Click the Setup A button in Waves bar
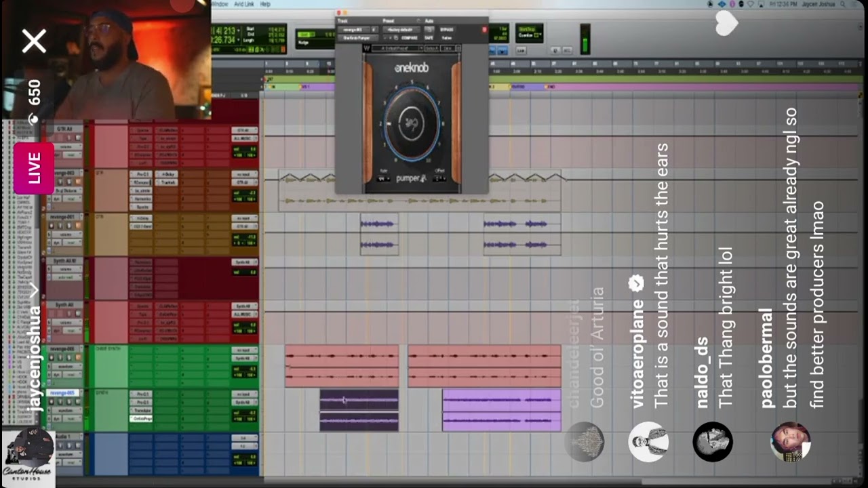 point(432,48)
